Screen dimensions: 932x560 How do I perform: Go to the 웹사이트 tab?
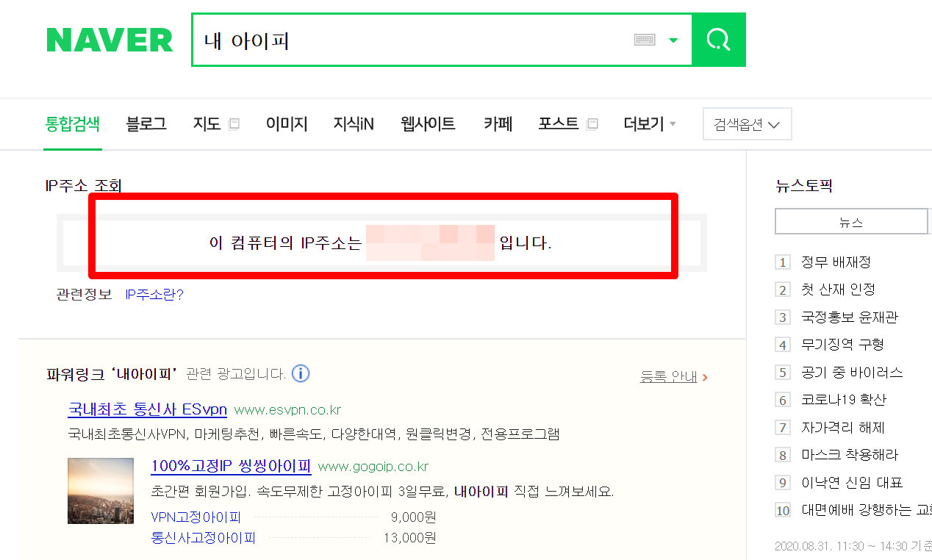pos(428,124)
